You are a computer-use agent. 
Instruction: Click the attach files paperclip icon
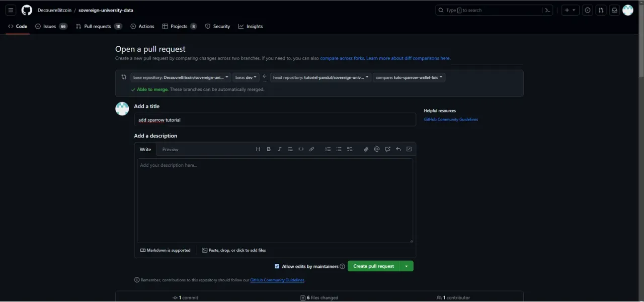(366, 149)
